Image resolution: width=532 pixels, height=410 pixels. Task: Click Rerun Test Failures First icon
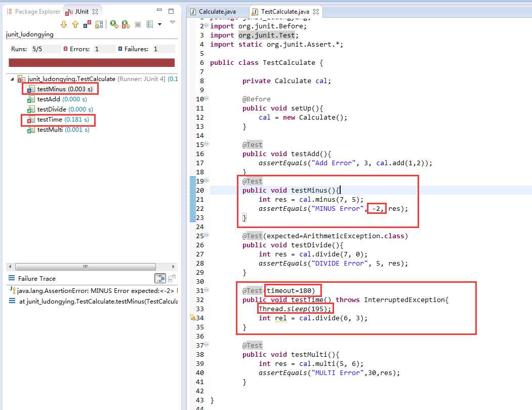pos(126,24)
